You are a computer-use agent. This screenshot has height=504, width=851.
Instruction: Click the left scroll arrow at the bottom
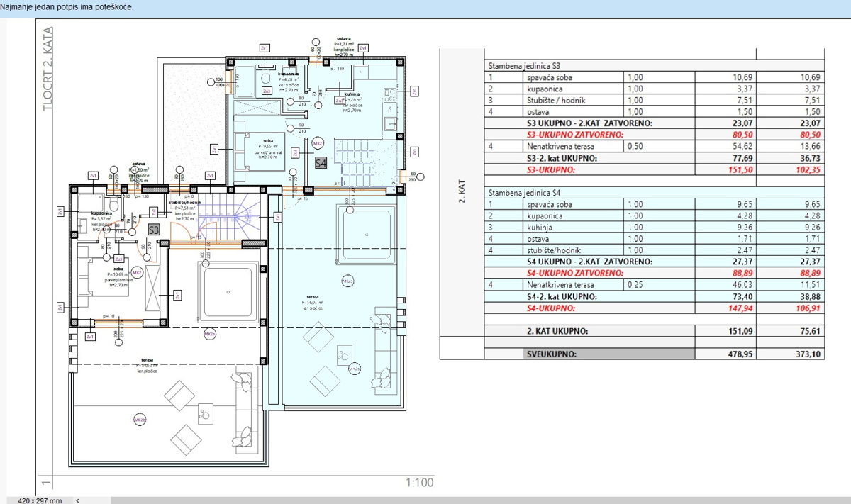point(77,500)
